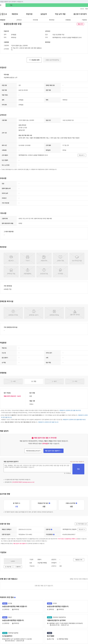Click the 통근버스 welfare icon

point(11,258)
